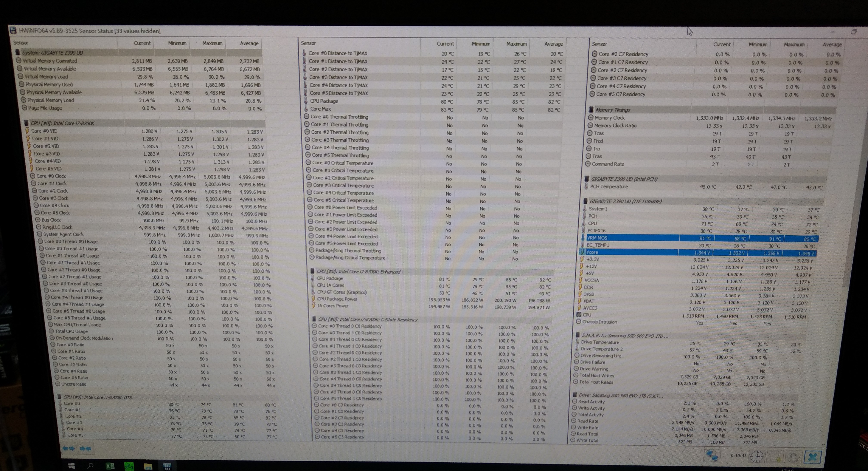Select the highlighted Vcore sensor row
The height and width of the screenshot is (471, 868).
(x=592, y=252)
